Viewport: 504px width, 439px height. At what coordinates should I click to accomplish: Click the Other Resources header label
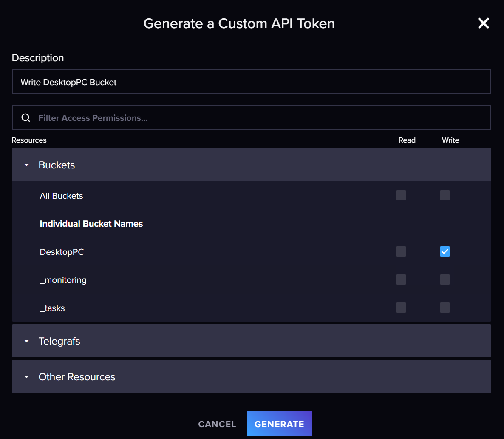click(x=77, y=377)
